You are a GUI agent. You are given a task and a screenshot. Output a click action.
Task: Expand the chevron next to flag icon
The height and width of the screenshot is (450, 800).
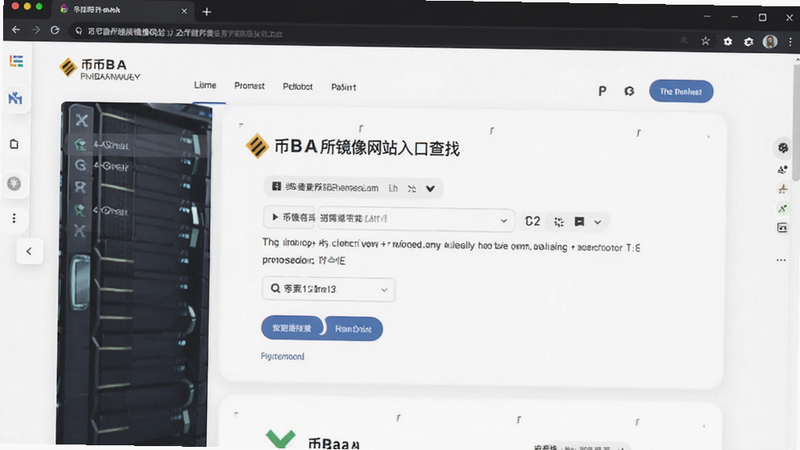coord(597,222)
